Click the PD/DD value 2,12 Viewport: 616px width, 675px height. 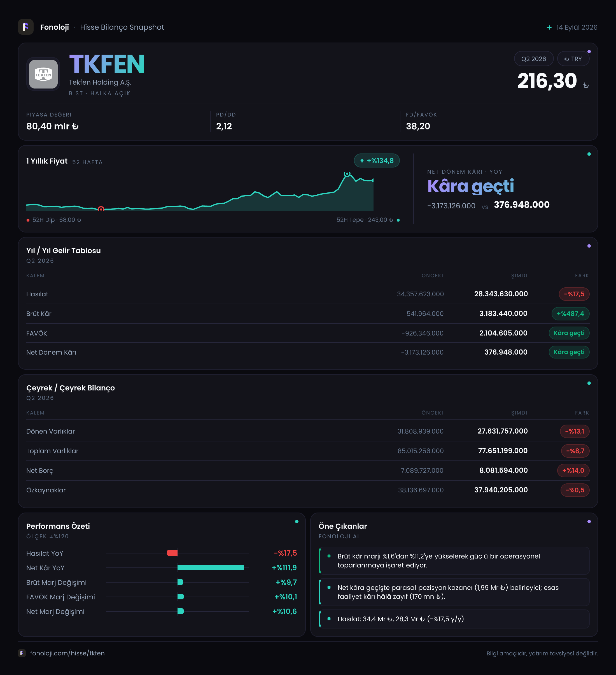[224, 126]
